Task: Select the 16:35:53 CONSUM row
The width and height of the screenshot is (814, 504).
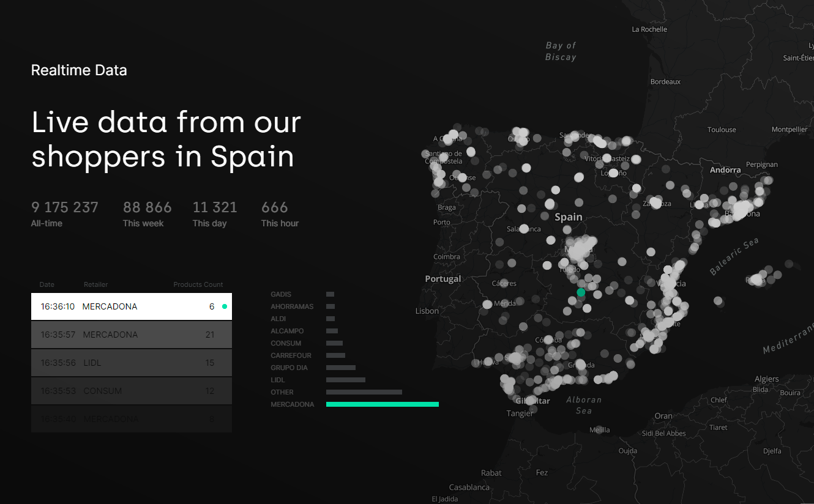Action: 131,391
